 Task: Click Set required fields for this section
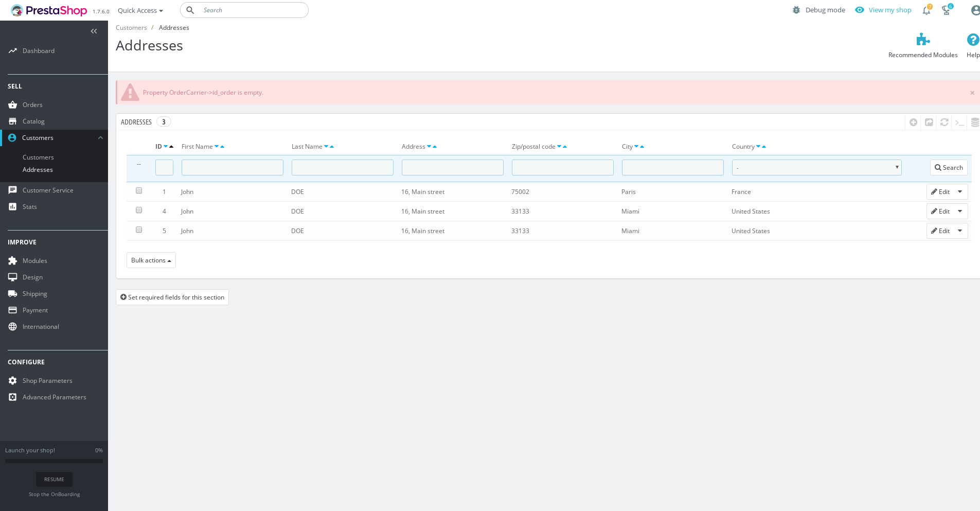point(172,297)
